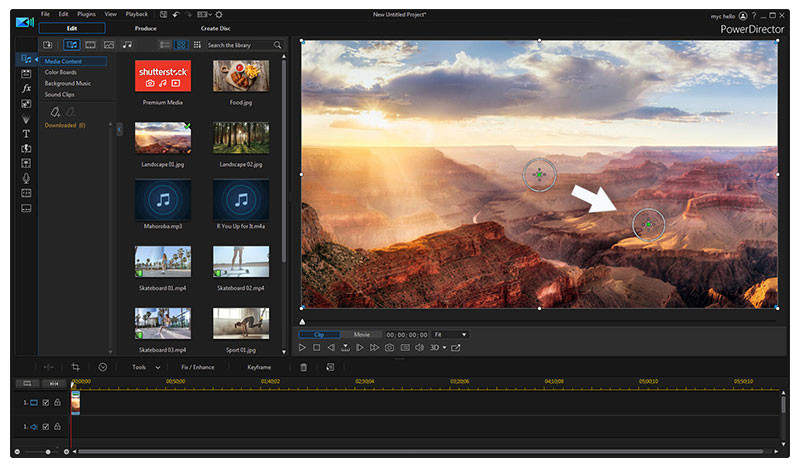
Task: Toggle audio track 1 enable checkbox
Action: tap(45, 428)
